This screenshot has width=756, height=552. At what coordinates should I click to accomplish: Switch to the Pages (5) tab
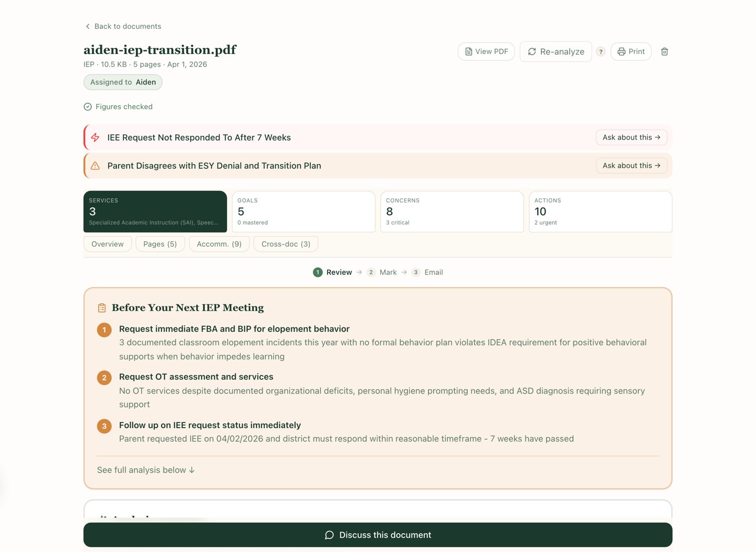(x=160, y=244)
